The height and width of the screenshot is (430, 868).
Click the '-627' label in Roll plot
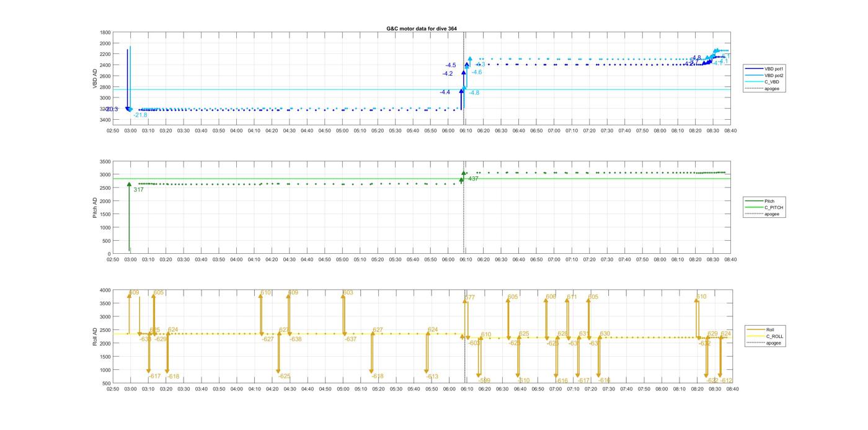268,339
